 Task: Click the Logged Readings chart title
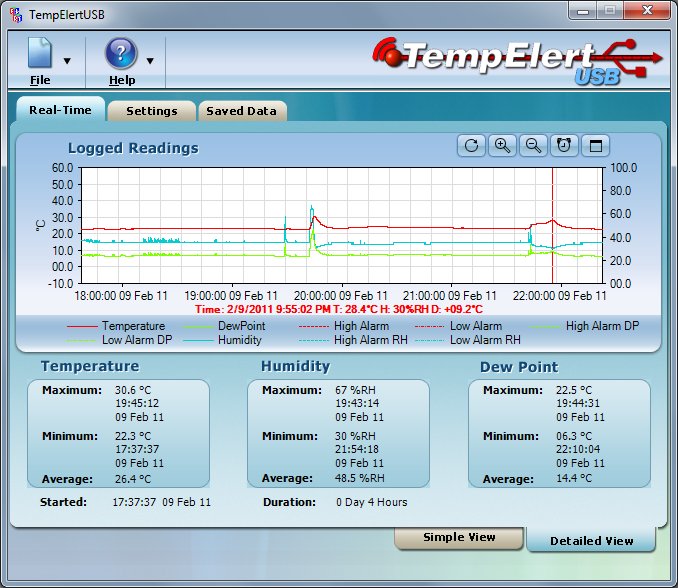pyautogui.click(x=133, y=148)
